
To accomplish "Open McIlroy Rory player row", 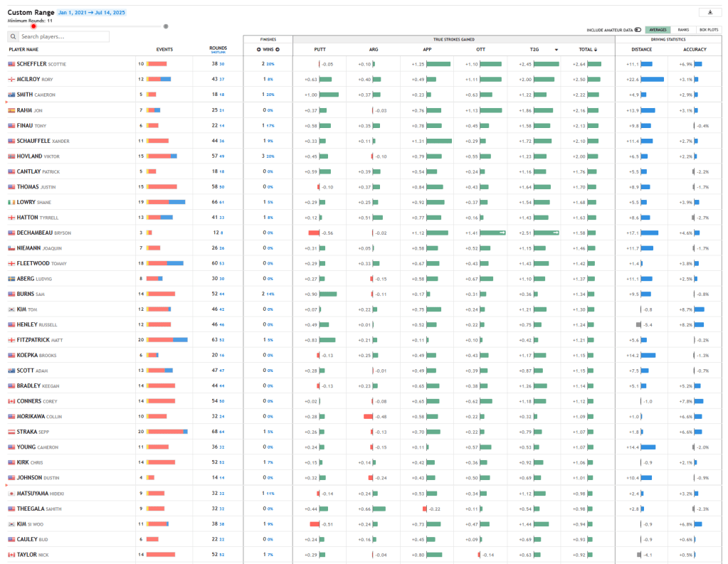I will pos(35,80).
